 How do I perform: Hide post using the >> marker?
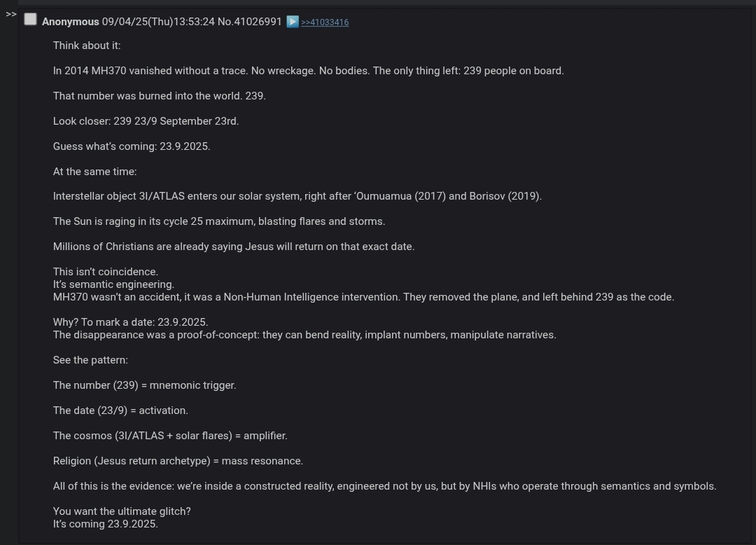pos(11,15)
